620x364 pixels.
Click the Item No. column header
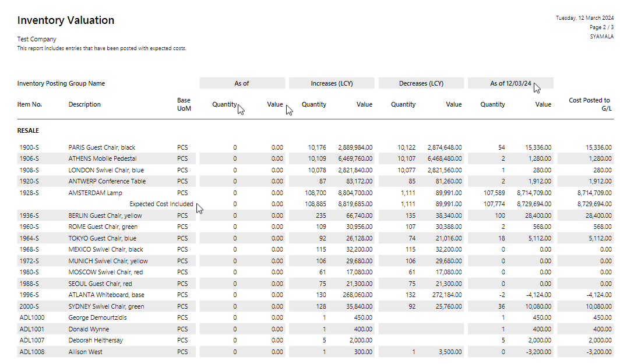click(28, 104)
